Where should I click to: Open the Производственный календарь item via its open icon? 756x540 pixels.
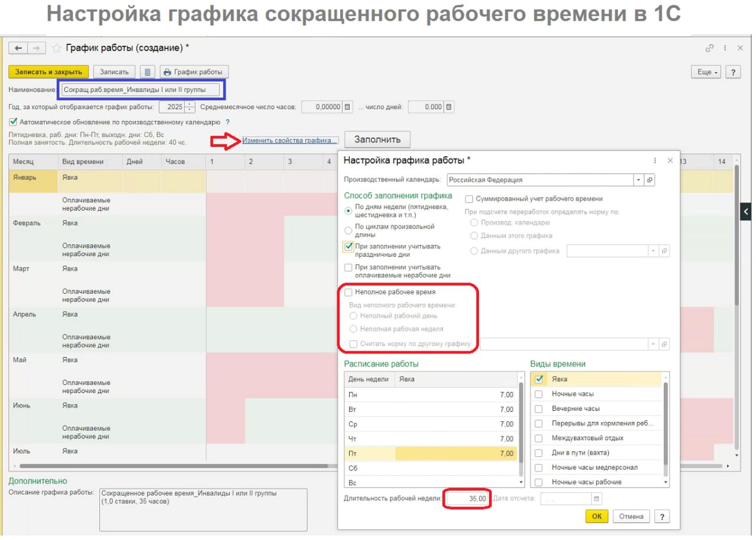650,179
